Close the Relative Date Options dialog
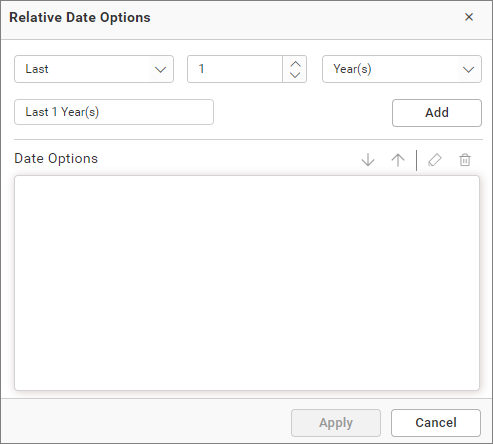 coord(469,17)
